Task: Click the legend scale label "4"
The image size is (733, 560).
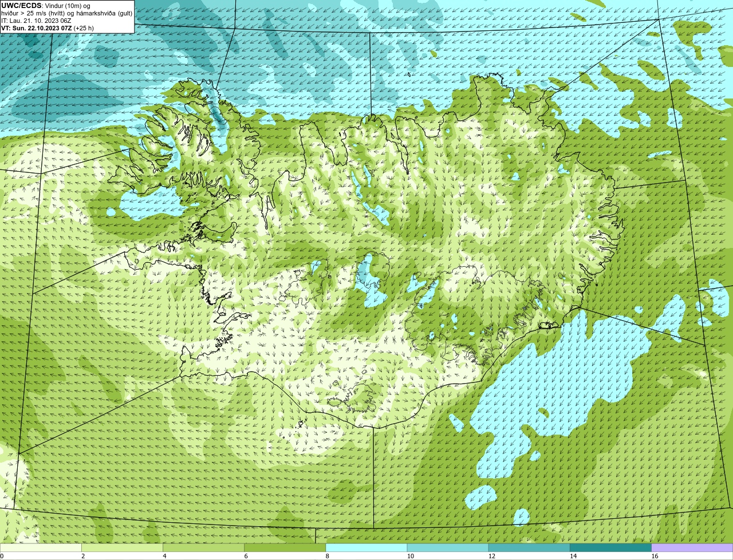Action: 164,556
